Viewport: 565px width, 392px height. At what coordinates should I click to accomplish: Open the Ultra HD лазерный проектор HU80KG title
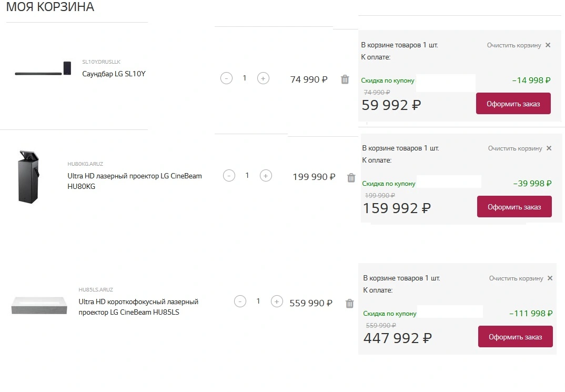pyautogui.click(x=134, y=181)
